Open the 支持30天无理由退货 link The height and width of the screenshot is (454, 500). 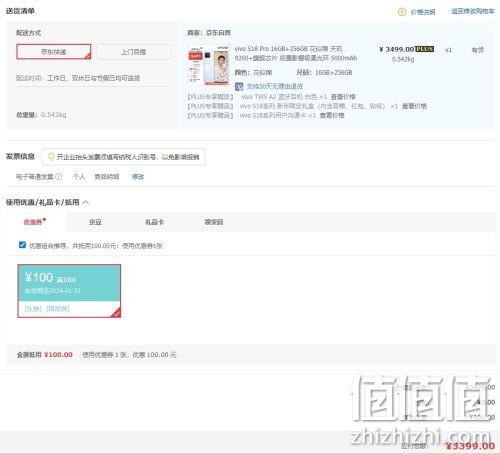pyautogui.click(x=274, y=87)
